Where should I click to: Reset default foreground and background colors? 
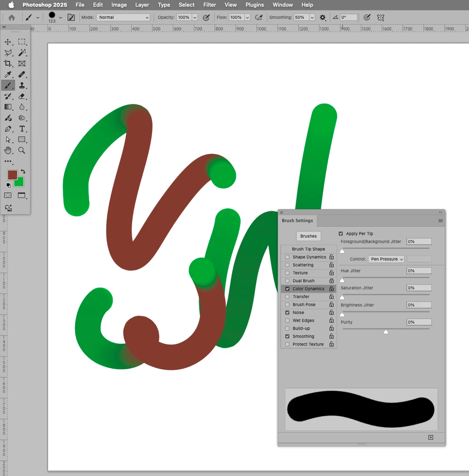click(8, 185)
